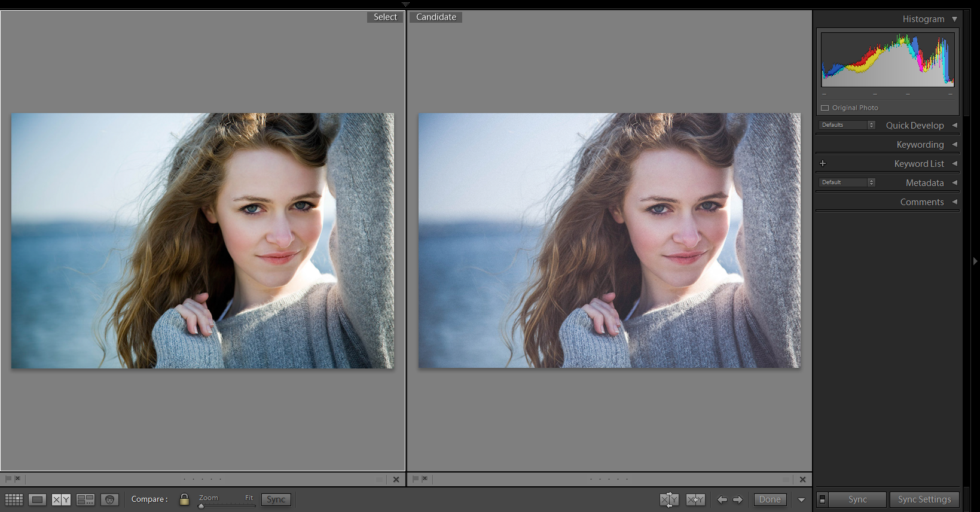Select next photo with right arrow
The width and height of the screenshot is (980, 512).
pos(738,499)
